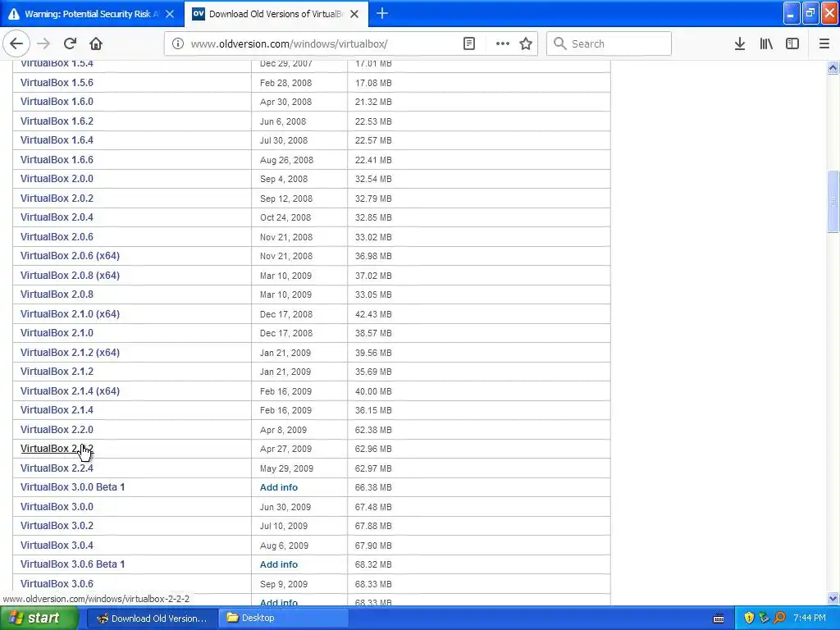
Task: Open VirtualBox 1.6.0 link
Action: pyautogui.click(x=57, y=101)
